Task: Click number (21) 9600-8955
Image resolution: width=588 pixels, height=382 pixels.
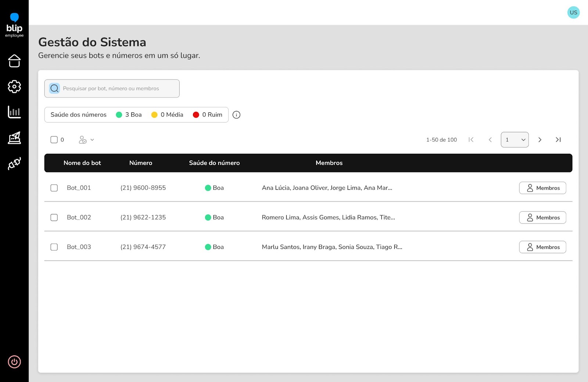Action: (143, 188)
